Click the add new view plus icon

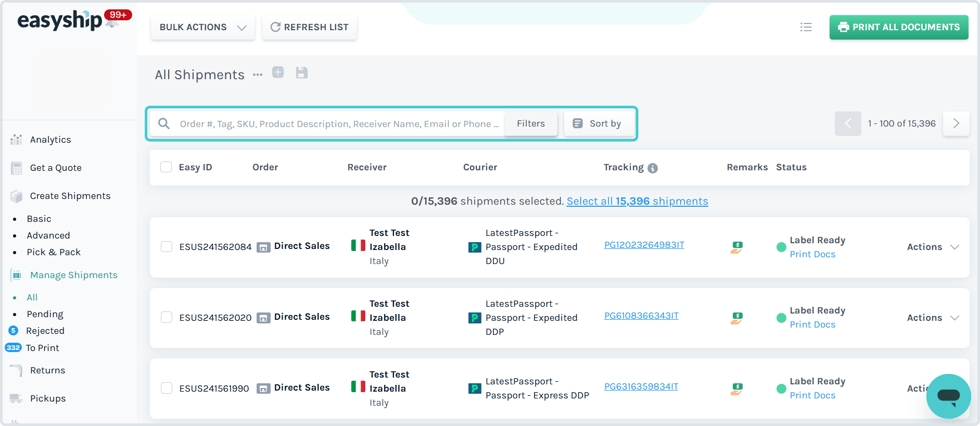coord(278,72)
